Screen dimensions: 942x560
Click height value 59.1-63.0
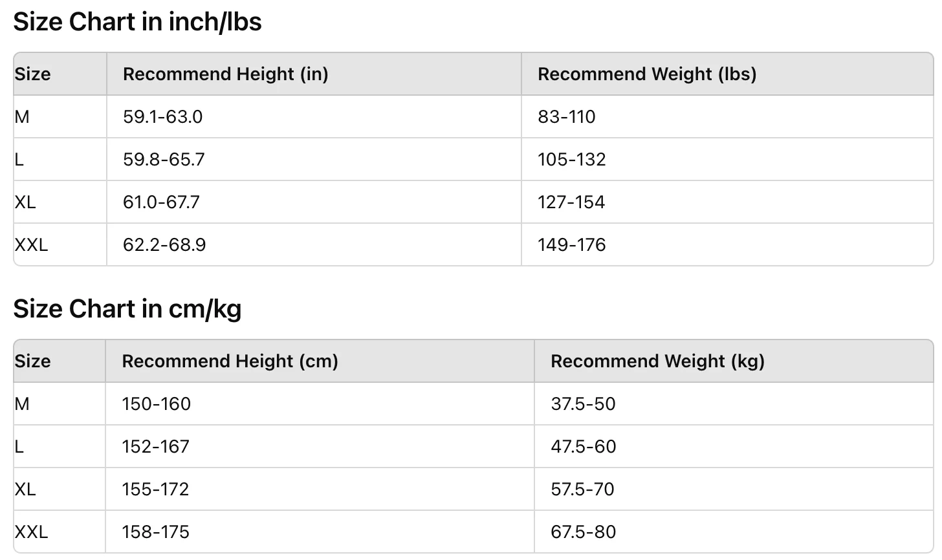coord(162,117)
